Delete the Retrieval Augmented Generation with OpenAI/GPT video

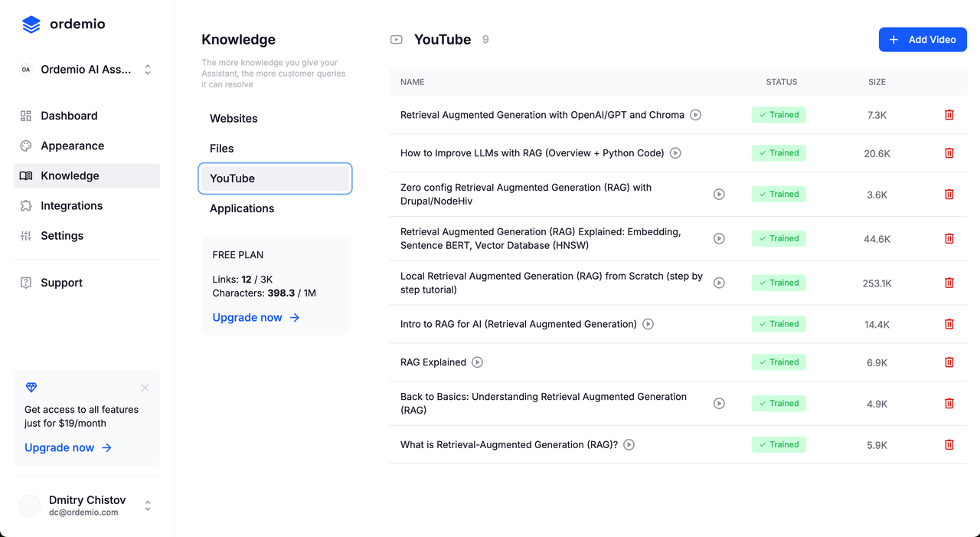click(949, 115)
